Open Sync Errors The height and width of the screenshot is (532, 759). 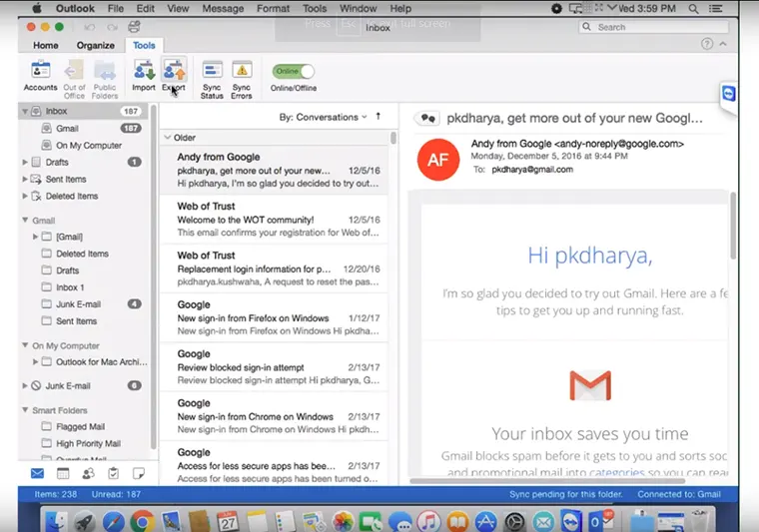coord(242,79)
